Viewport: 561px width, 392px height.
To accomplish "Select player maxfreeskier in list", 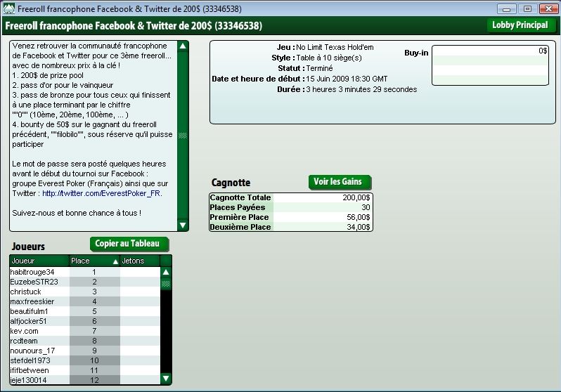I will pyautogui.click(x=85, y=301).
